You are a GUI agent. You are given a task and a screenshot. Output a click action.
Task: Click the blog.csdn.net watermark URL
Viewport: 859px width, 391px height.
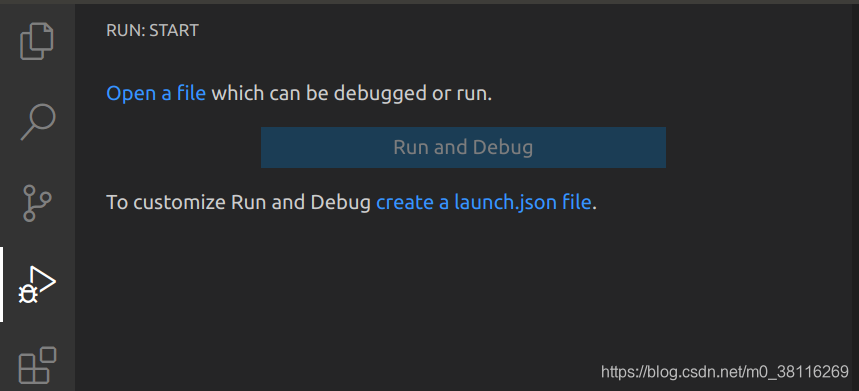[725, 372]
